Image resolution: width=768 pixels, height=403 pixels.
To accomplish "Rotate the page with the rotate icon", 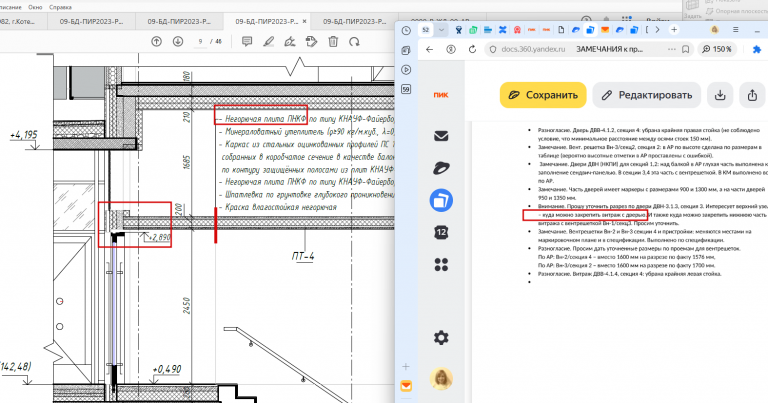I will (354, 42).
